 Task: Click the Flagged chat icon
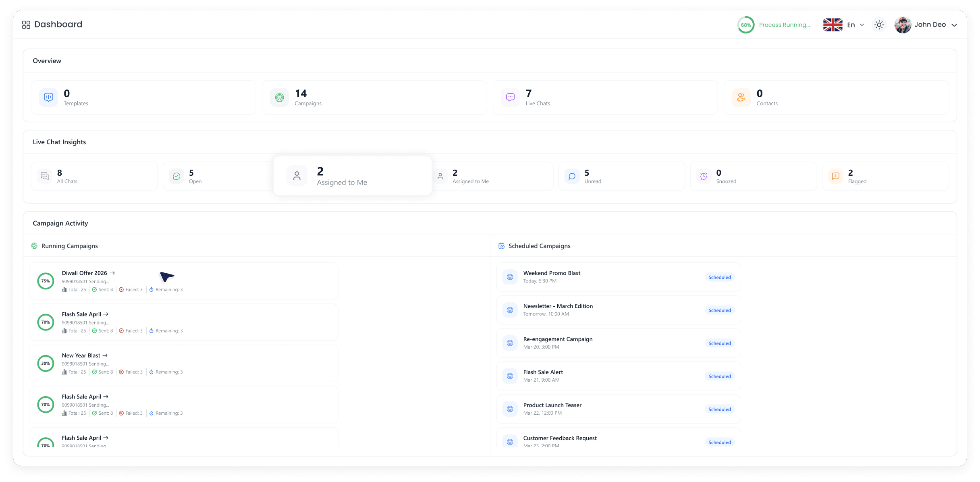point(835,176)
